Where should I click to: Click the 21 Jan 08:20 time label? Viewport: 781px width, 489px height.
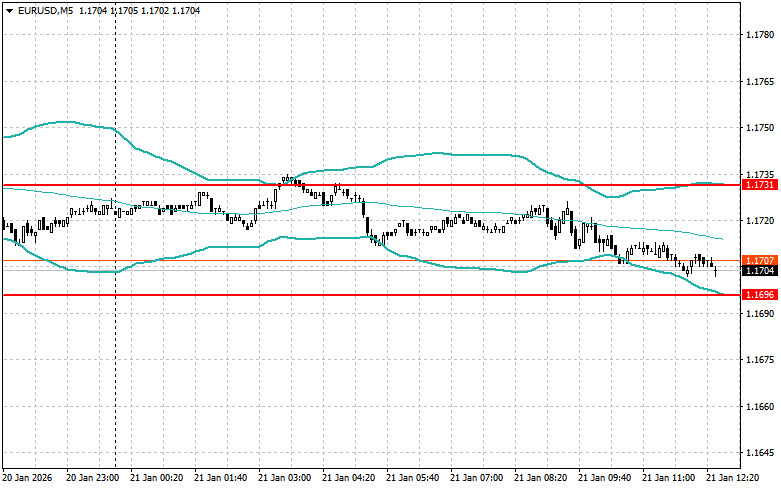540,478
